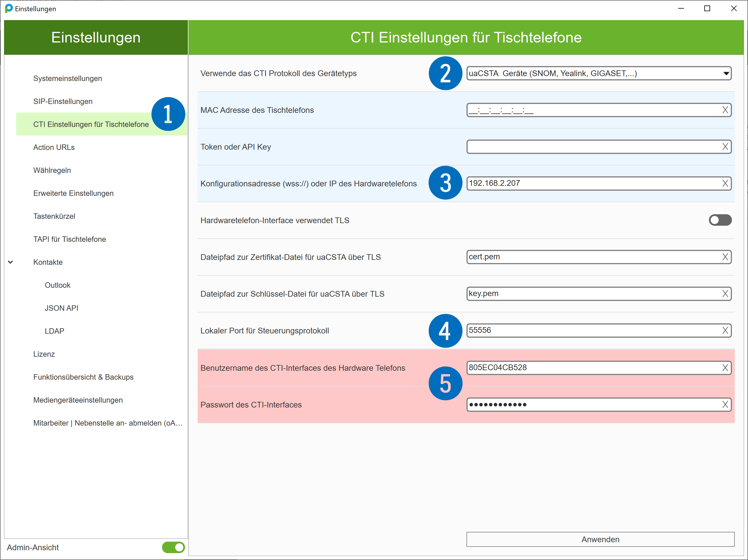
Task: Select the Wählregeln sidebar entry
Action: coord(52,170)
